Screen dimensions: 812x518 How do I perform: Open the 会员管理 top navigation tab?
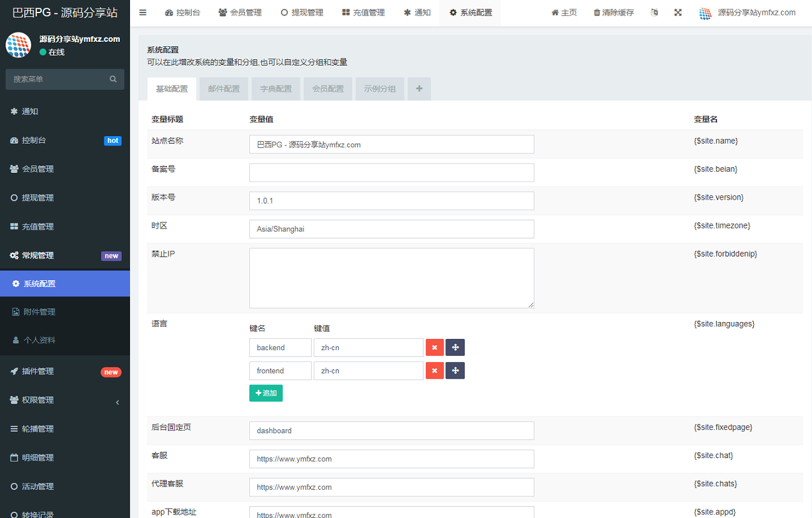coord(240,12)
